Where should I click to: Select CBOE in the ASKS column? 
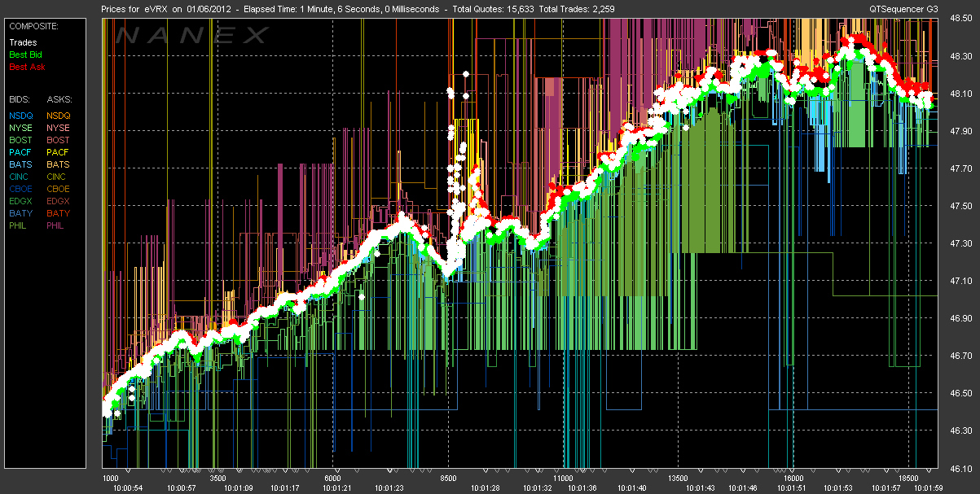pyautogui.click(x=59, y=189)
